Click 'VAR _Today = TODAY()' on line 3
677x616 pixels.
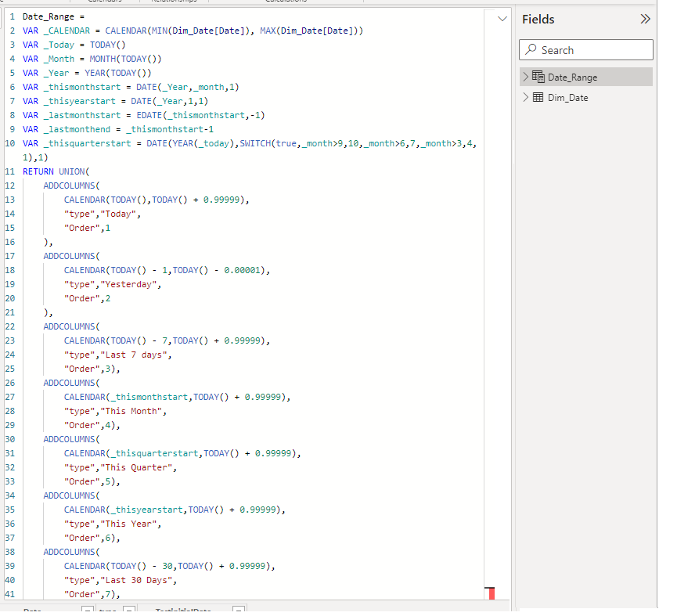click(x=74, y=45)
